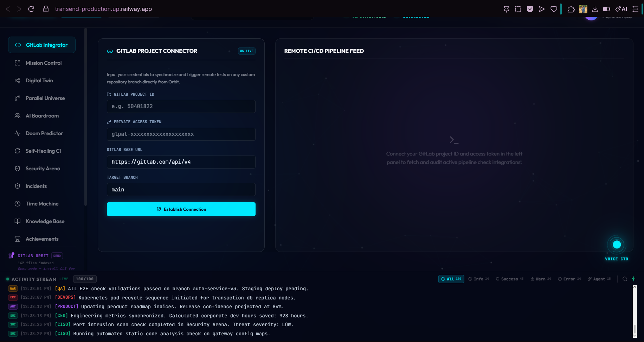The width and height of the screenshot is (644, 342).
Task: Click the Incidents shield-alert icon
Action: 18,186
